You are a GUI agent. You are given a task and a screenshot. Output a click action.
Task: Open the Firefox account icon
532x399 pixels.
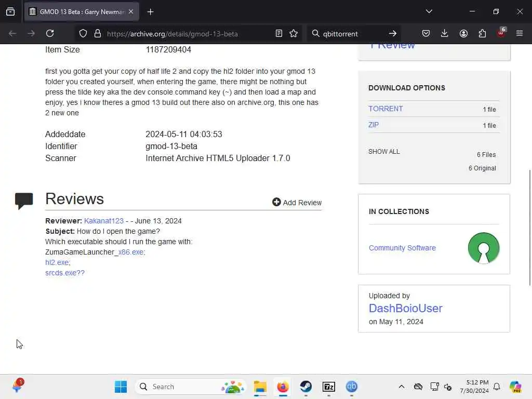pos(463,34)
